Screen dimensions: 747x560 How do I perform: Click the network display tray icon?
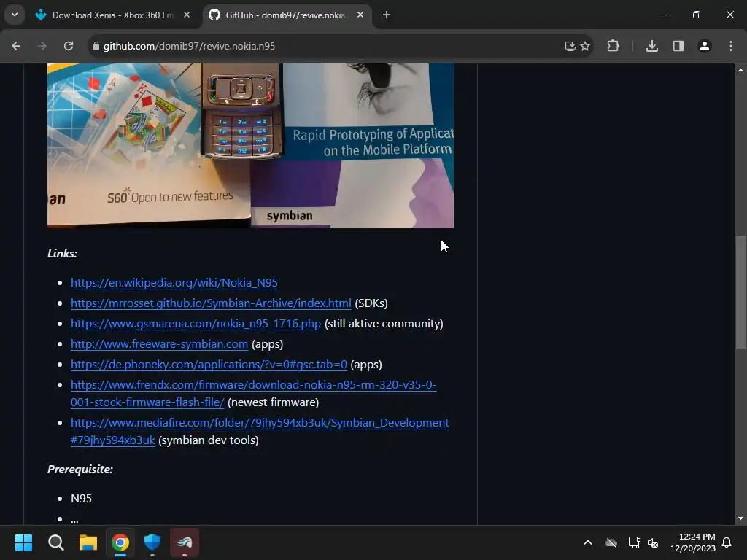634,542
